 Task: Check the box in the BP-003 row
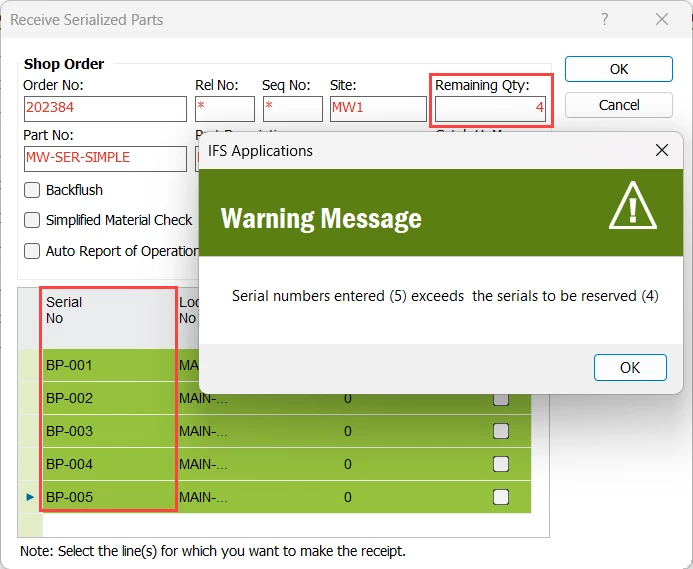point(501,431)
